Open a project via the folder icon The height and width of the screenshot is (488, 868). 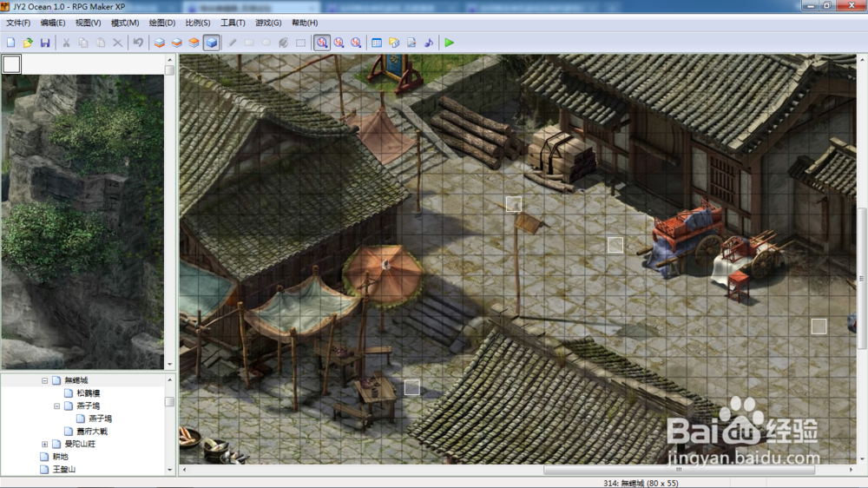click(x=28, y=43)
